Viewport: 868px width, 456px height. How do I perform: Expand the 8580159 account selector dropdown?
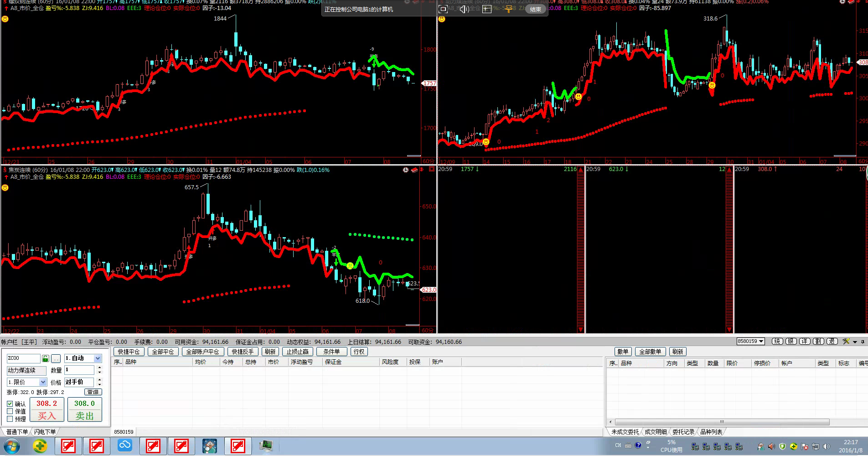click(x=761, y=342)
